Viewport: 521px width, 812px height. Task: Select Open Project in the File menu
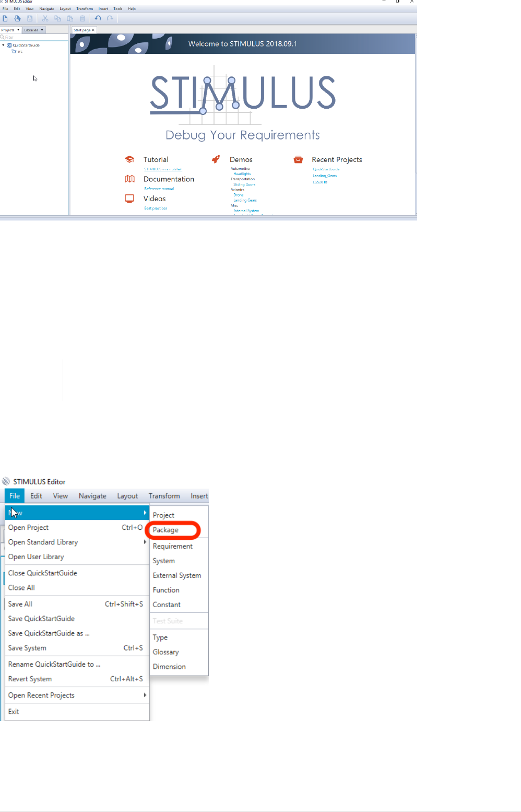77,527
